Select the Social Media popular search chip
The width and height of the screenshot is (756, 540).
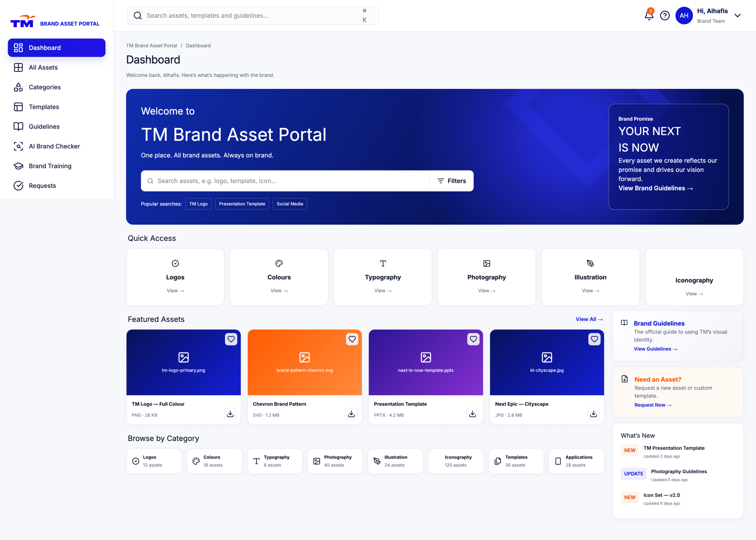[x=290, y=204]
